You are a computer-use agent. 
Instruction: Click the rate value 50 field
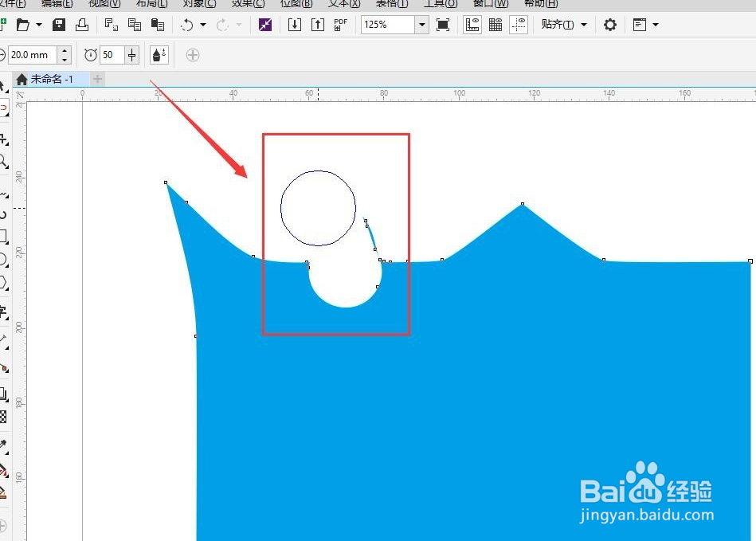coord(112,55)
